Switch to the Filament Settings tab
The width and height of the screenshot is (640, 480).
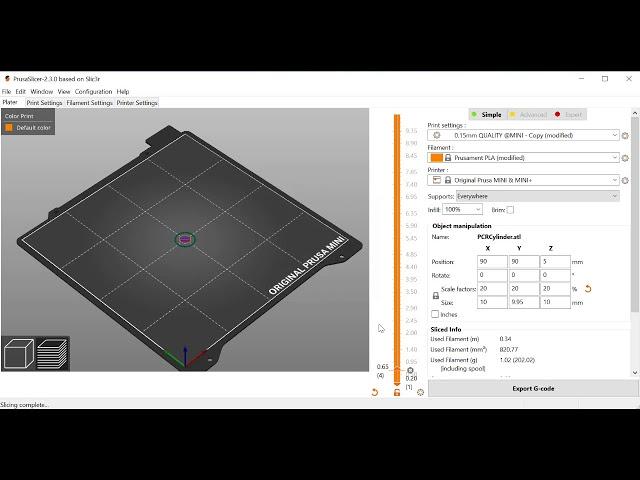coord(89,103)
